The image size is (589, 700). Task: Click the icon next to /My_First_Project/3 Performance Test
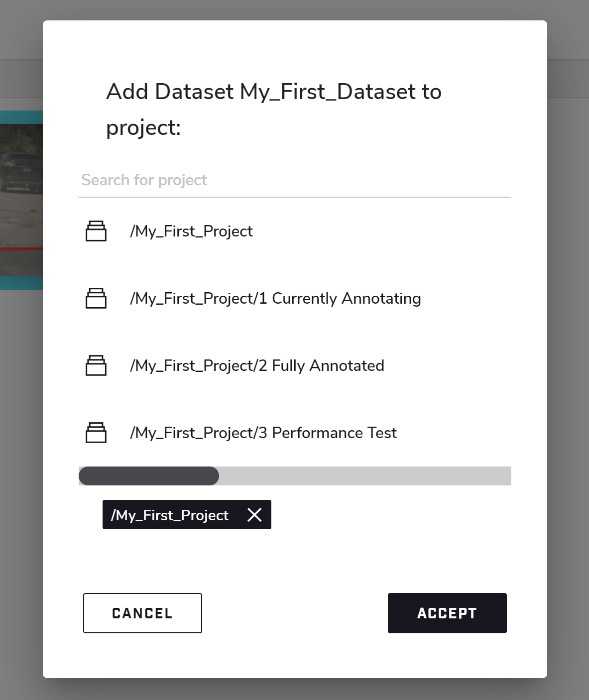coord(97,433)
